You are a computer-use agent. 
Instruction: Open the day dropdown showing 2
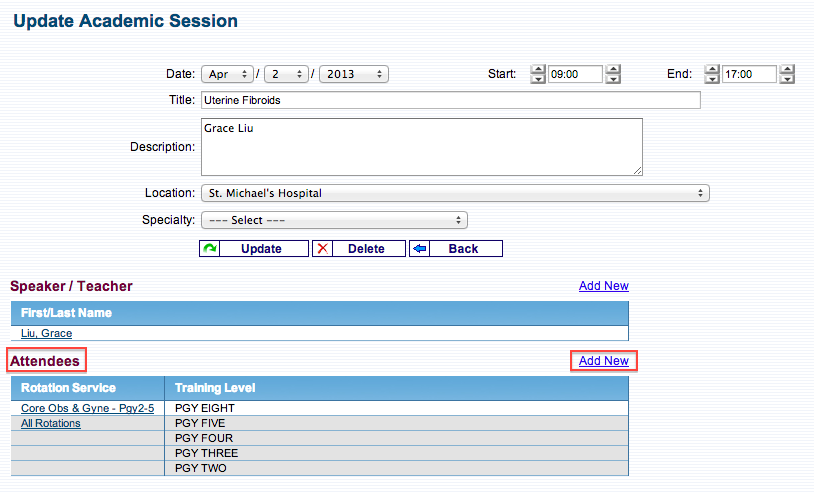pos(287,74)
